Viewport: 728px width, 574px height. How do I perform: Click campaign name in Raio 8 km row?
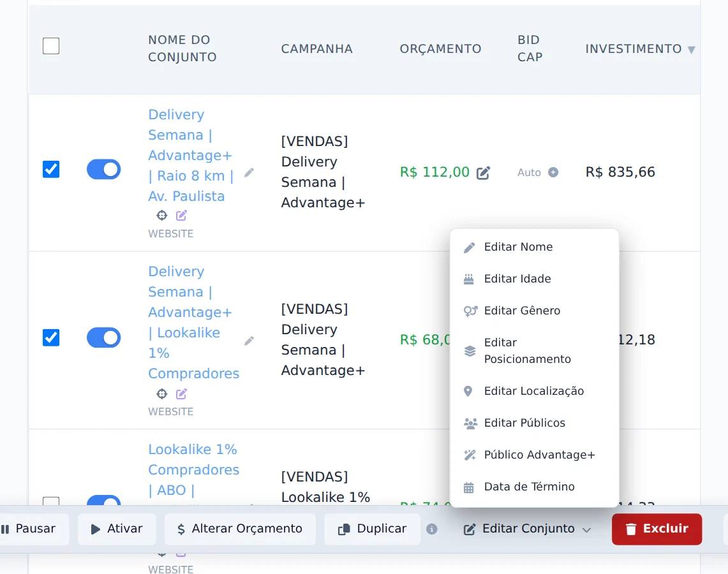tap(323, 172)
